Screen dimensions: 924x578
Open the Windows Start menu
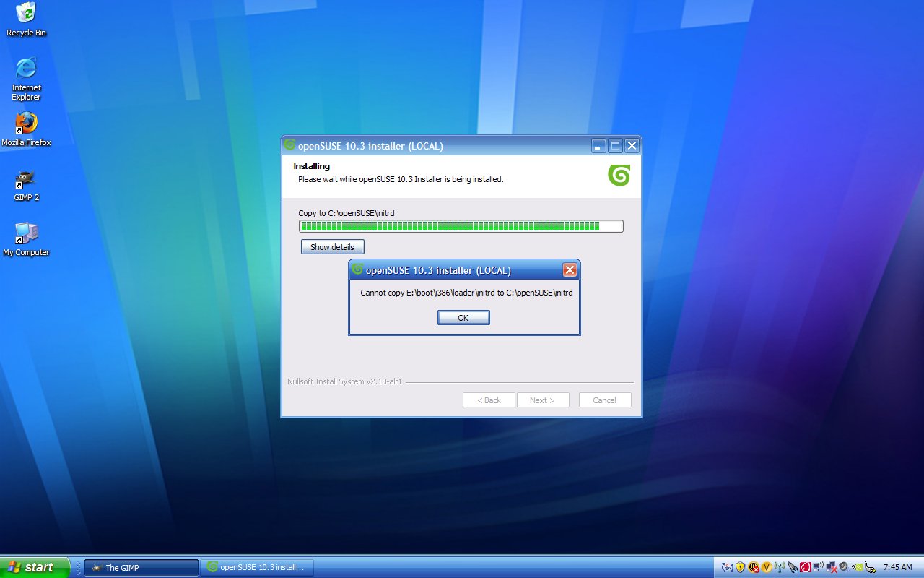[35, 567]
